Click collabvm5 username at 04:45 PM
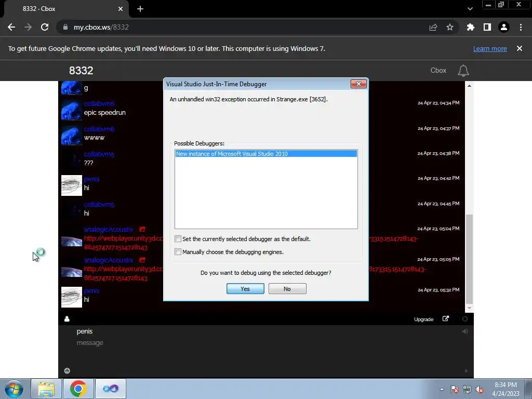 99,204
